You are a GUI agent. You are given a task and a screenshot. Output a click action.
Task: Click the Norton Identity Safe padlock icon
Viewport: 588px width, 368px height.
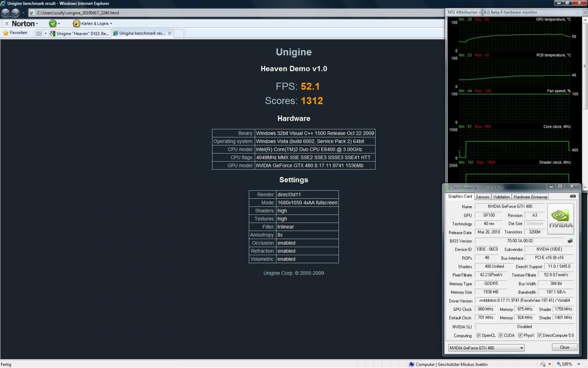click(x=76, y=24)
